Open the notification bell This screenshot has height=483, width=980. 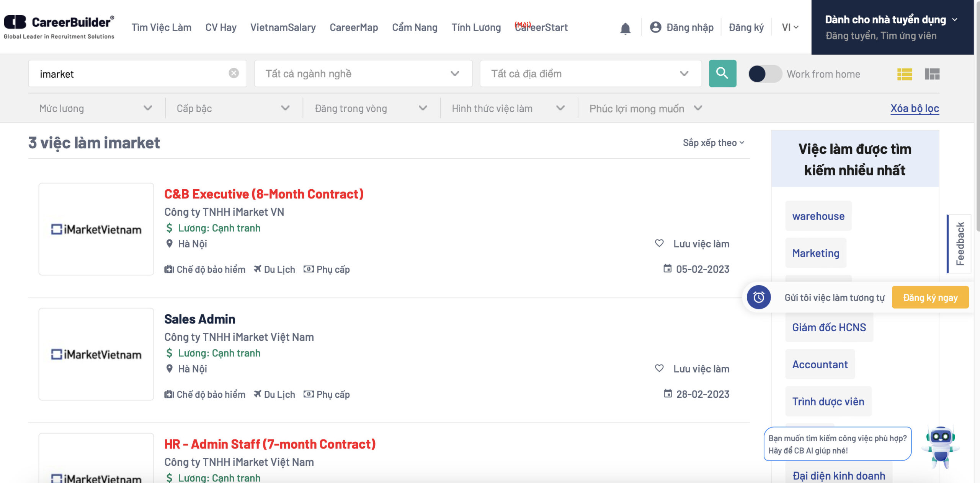625,28
